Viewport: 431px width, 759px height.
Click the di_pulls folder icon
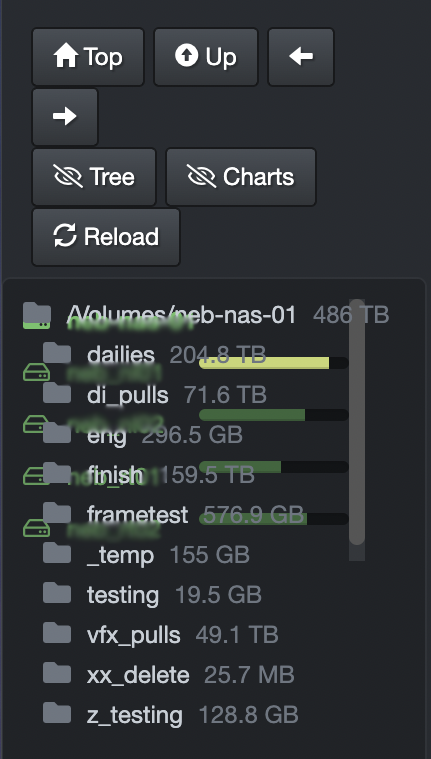[x=57, y=393]
